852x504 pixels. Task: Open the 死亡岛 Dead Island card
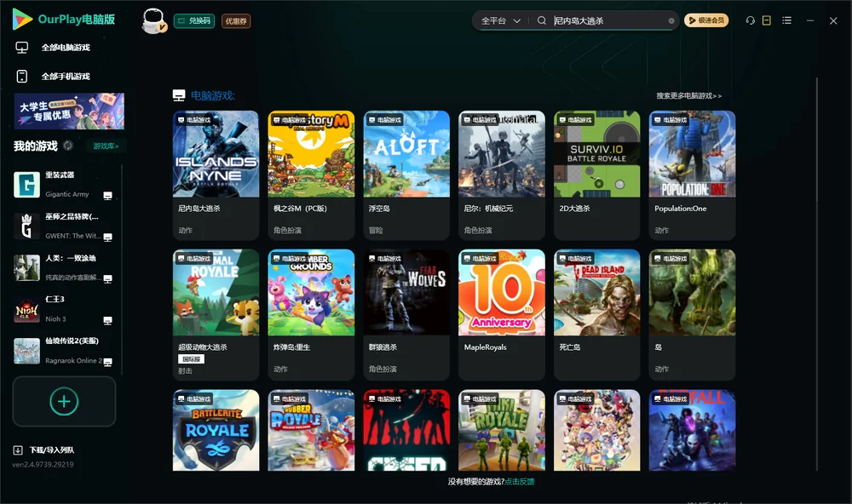(x=596, y=314)
